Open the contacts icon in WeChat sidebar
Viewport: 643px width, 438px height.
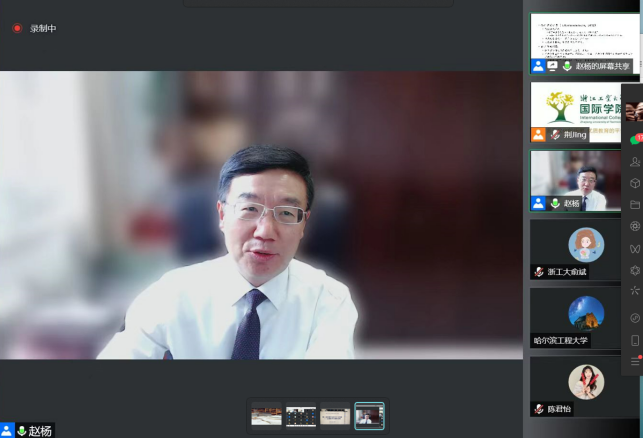click(635, 162)
